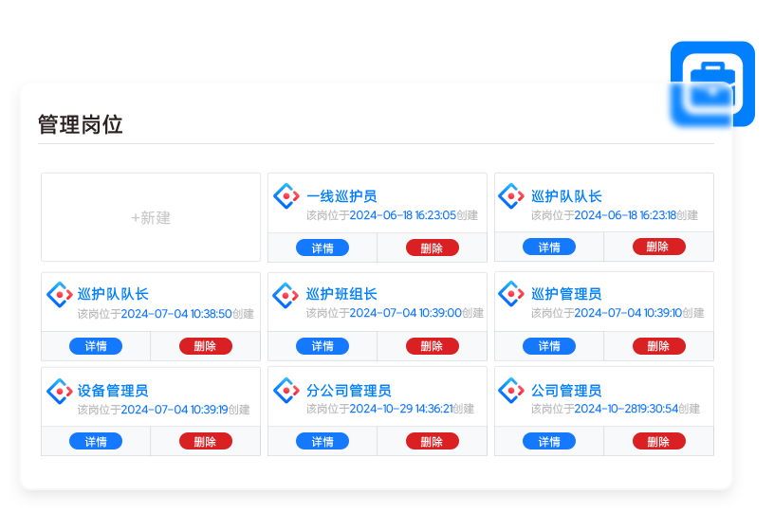Click icon of 巡护队队长 created 2024-07-04
The width and height of the screenshot is (774, 532).
[x=60, y=294]
